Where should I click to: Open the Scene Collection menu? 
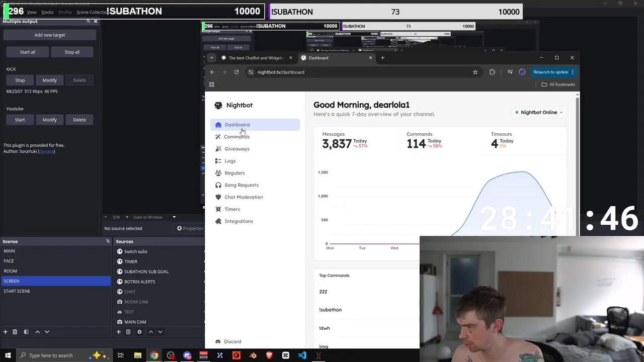[x=91, y=12]
